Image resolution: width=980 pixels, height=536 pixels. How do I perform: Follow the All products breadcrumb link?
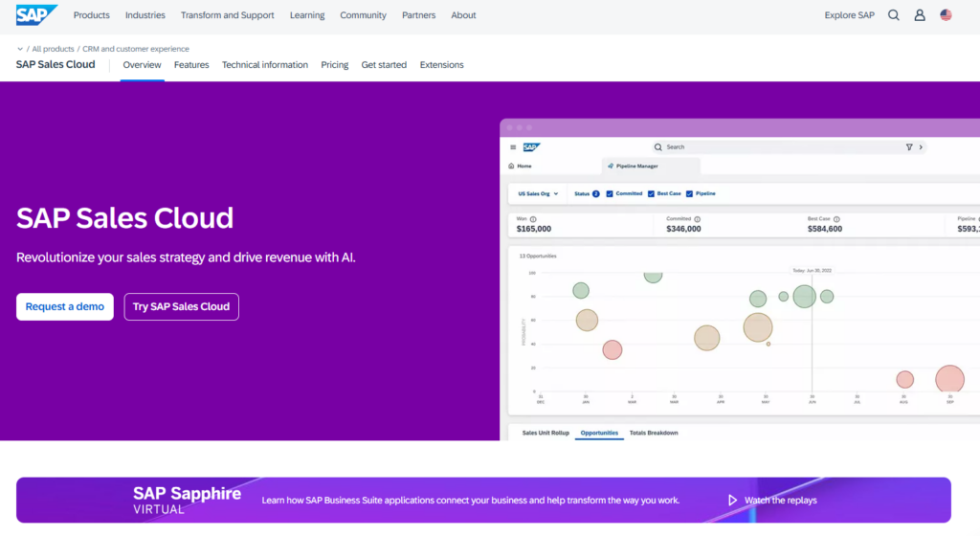pos(54,49)
